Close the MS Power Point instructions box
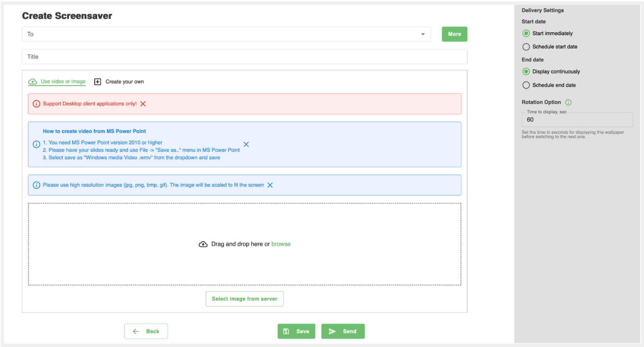644x347 pixels. click(246, 144)
